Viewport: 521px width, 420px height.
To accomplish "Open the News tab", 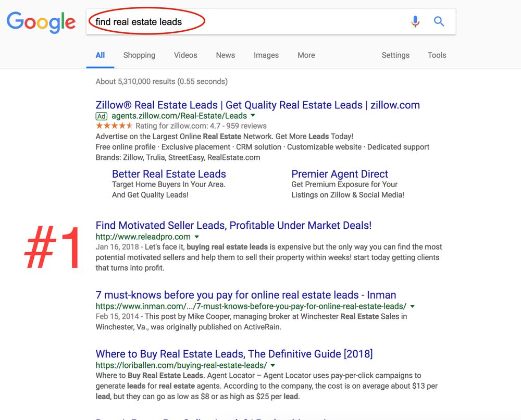I will pos(225,55).
